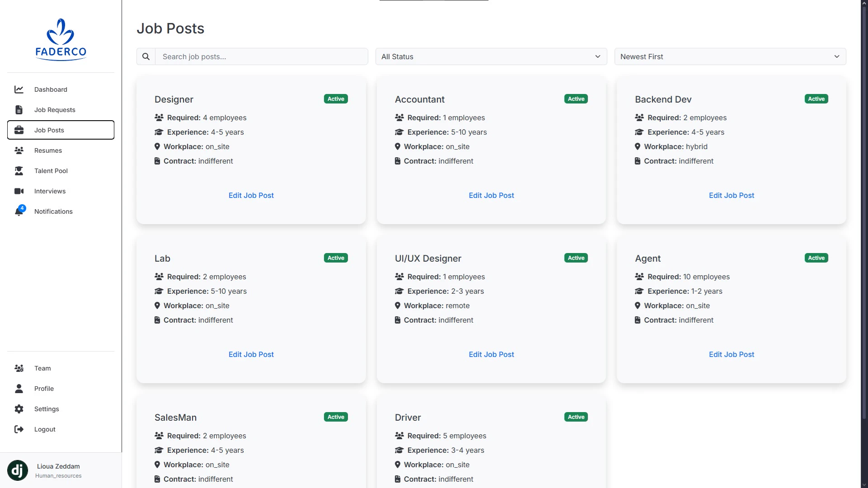This screenshot has width=868, height=488.
Task: Click the Team group icon
Action: pyautogui.click(x=19, y=368)
